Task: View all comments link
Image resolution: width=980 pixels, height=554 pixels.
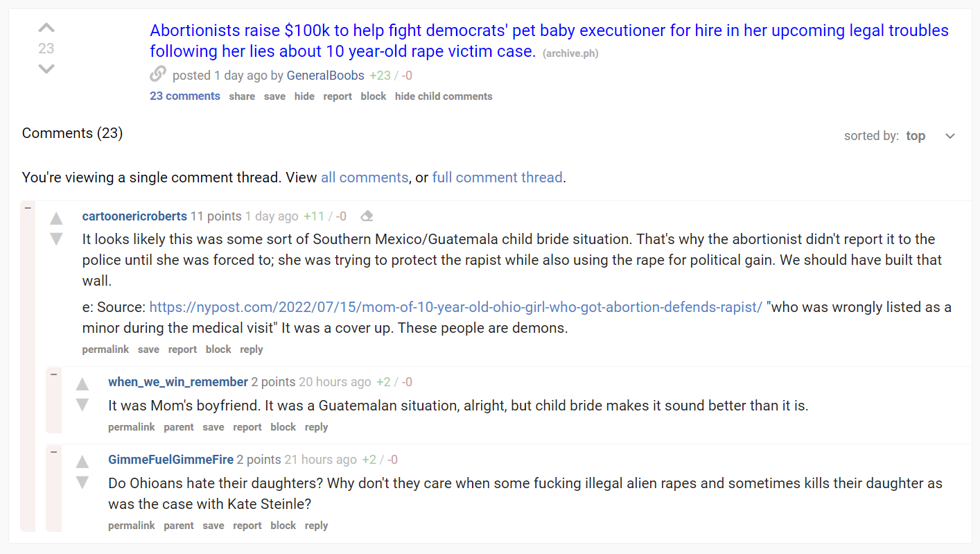Action: click(365, 178)
